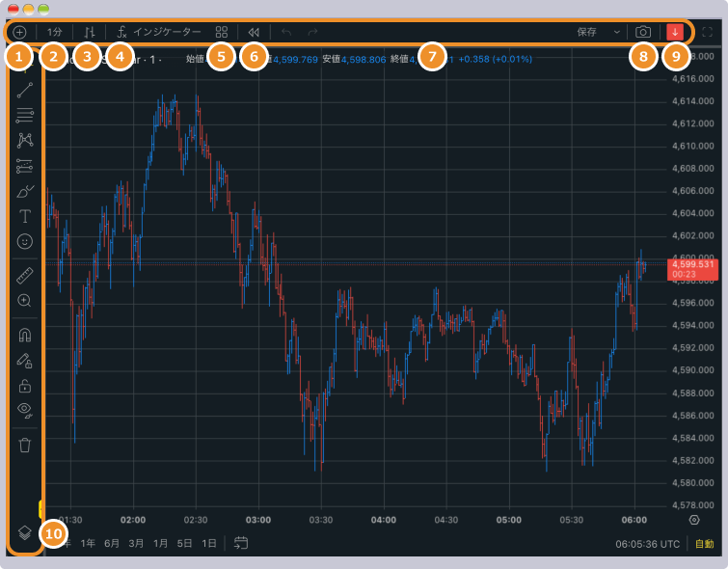Open the chart style bars dropdown

pyautogui.click(x=90, y=32)
